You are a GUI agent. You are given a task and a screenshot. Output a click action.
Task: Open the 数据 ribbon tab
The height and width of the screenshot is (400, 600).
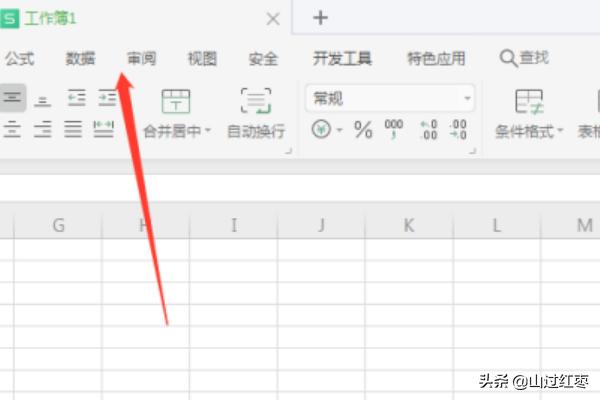coord(80,59)
